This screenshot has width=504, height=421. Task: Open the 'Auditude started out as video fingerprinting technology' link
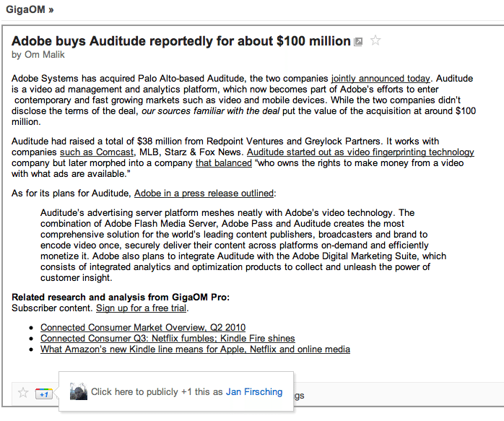coord(360,152)
